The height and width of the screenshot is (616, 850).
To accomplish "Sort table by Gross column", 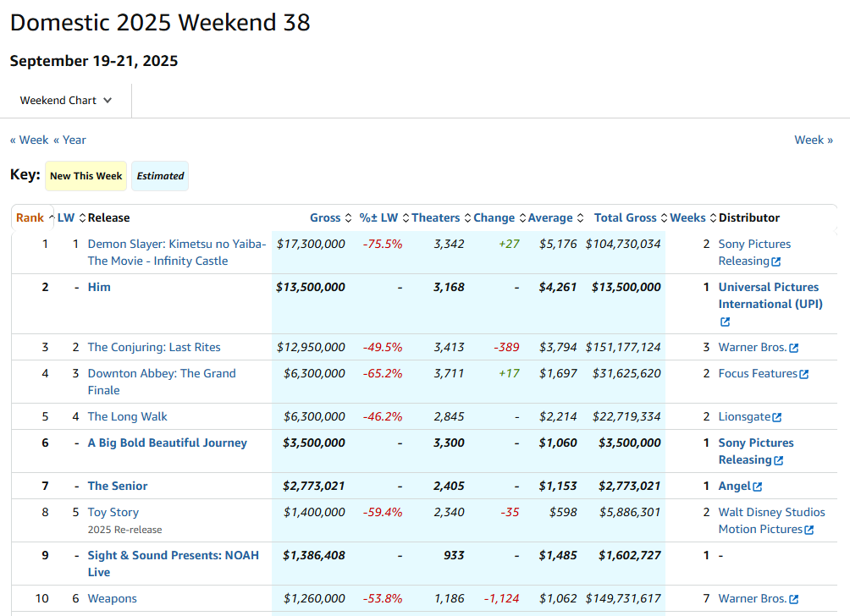I will (331, 217).
